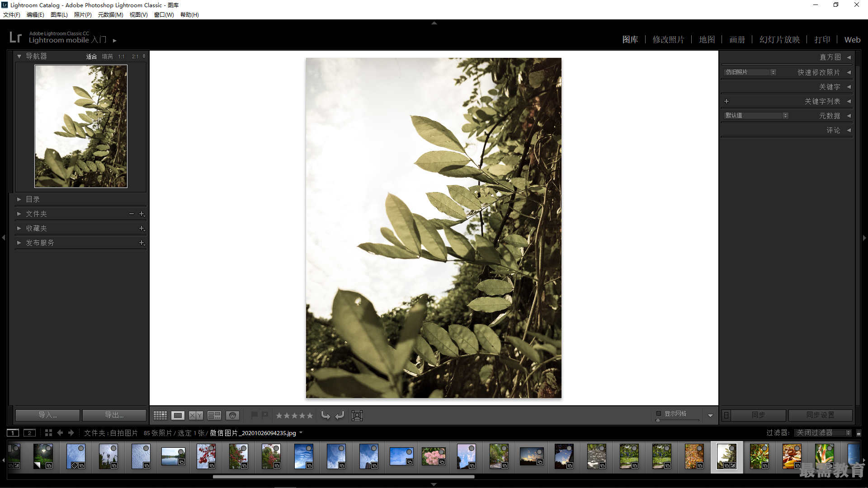
Task: Enable the 显示网格 checkbox
Action: point(659,413)
